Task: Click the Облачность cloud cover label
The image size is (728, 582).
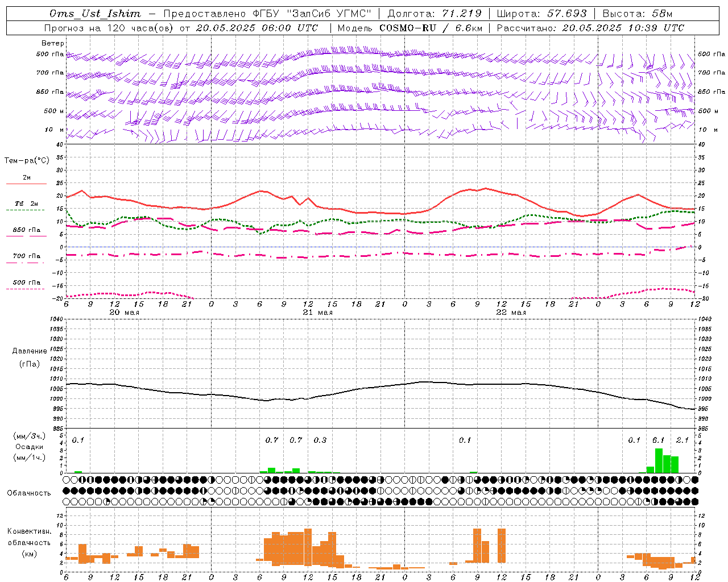Action: click(x=29, y=493)
